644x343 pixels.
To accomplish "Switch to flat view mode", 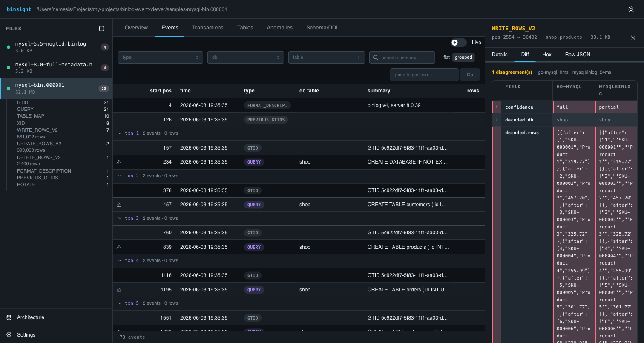I will [x=446, y=57].
